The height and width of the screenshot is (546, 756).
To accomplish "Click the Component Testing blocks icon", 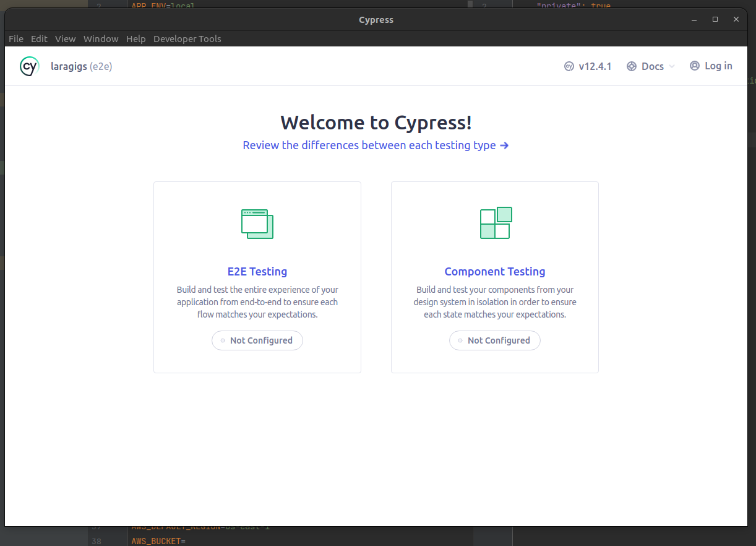I will click(496, 223).
